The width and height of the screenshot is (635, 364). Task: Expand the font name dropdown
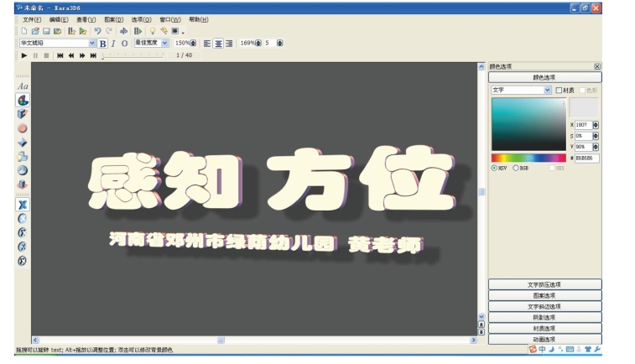pyautogui.click(x=92, y=43)
